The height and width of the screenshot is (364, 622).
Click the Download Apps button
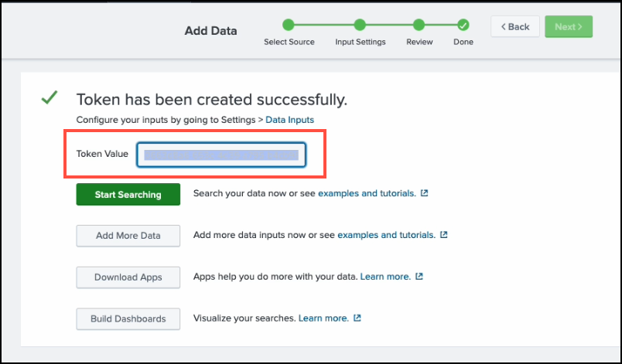(x=128, y=277)
